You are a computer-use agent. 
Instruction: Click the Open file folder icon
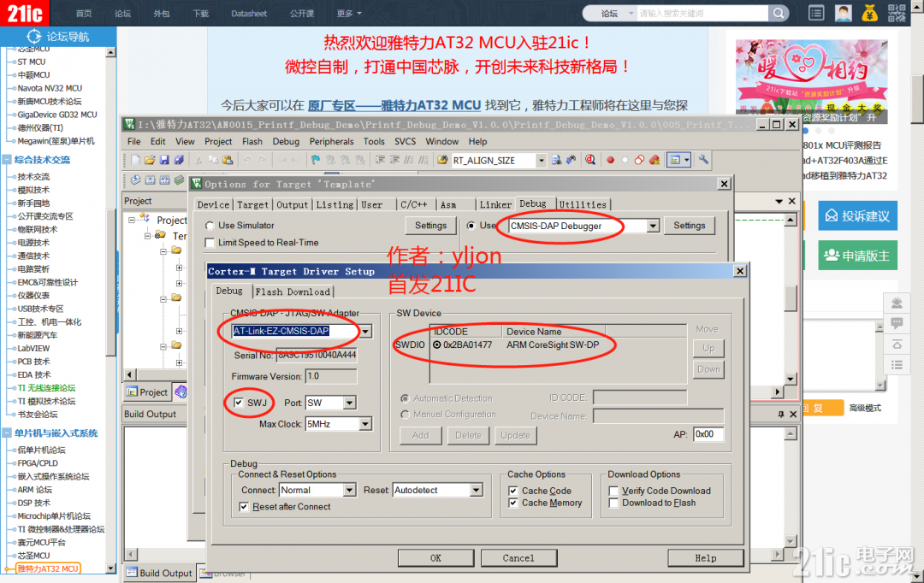pos(150,160)
